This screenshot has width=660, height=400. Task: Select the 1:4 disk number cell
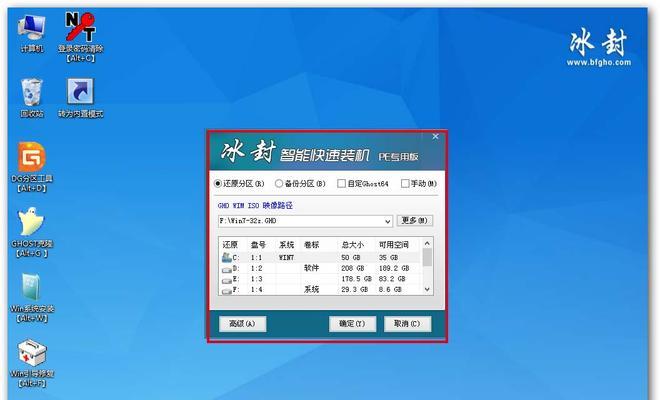(x=256, y=290)
